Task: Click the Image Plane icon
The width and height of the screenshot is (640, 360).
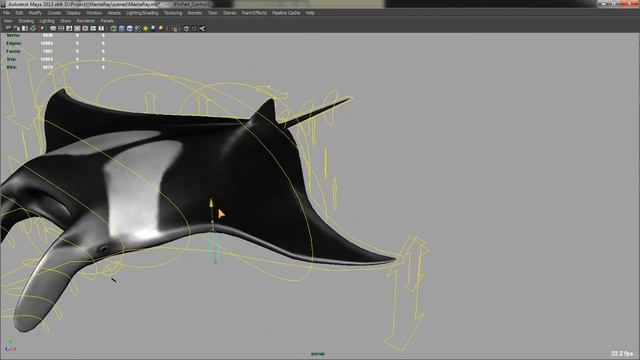Action: click(x=33, y=29)
